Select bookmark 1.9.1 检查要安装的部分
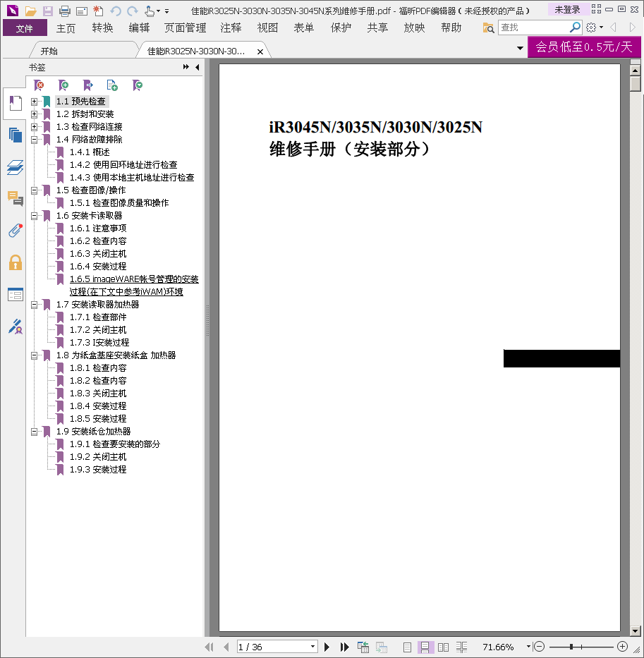The image size is (644, 658). [114, 444]
